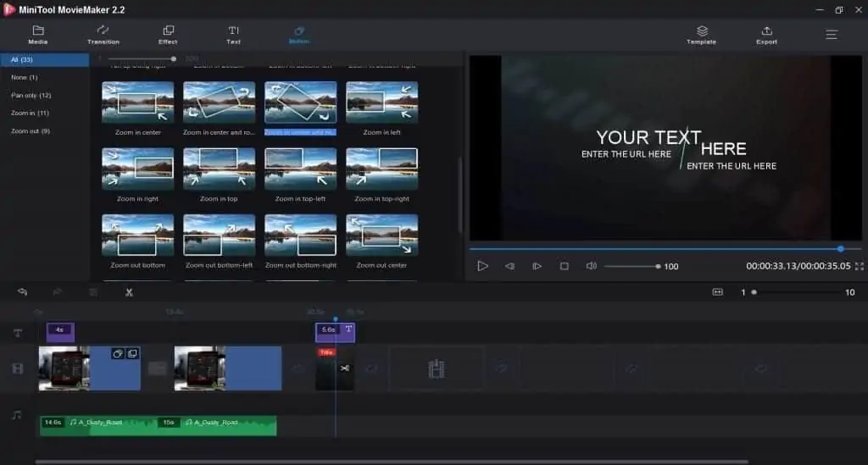Image resolution: width=868 pixels, height=465 pixels.
Task: Select the 4s text clip on timeline
Action: point(60,332)
